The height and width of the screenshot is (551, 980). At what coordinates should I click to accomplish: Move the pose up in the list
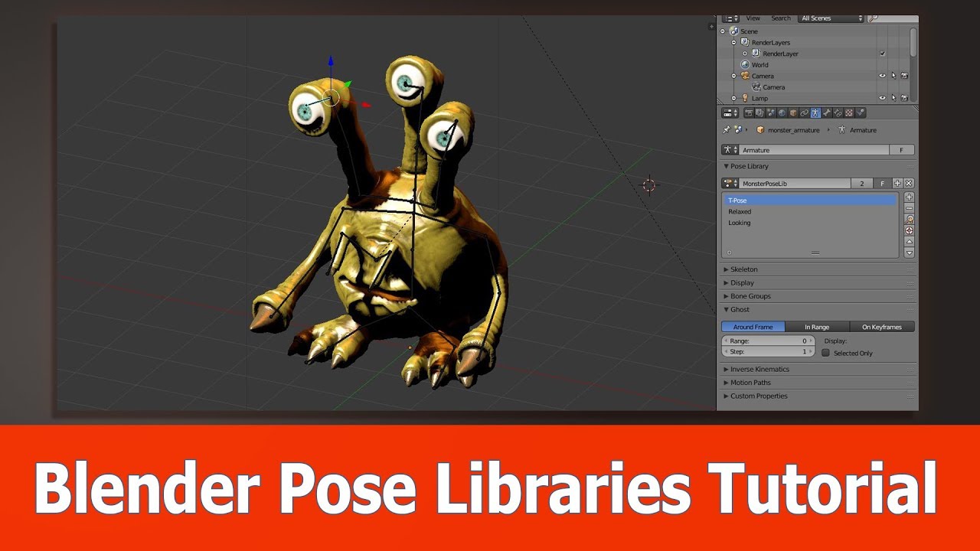tap(909, 241)
